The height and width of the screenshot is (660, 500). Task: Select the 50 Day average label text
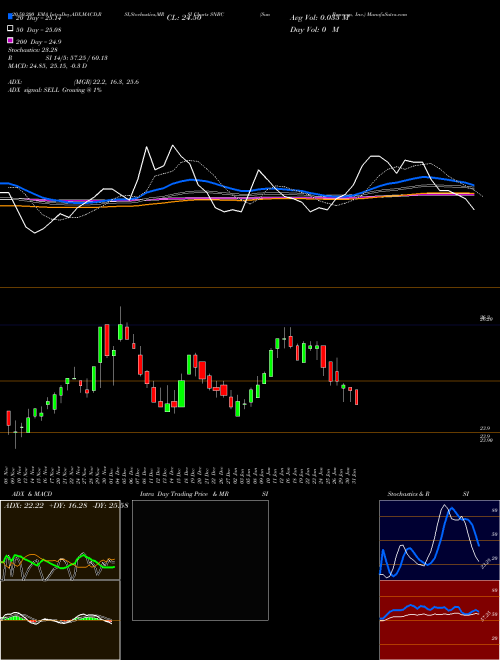point(39,29)
